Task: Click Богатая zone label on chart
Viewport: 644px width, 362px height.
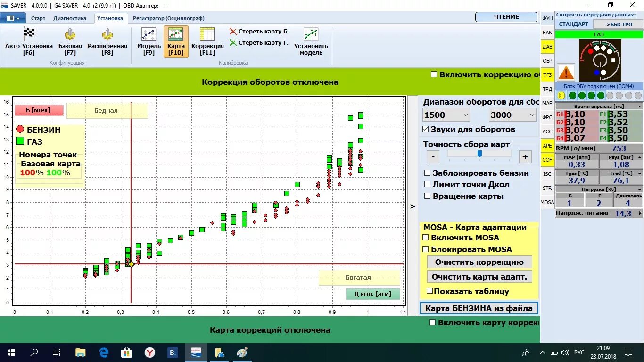Action: (x=359, y=278)
